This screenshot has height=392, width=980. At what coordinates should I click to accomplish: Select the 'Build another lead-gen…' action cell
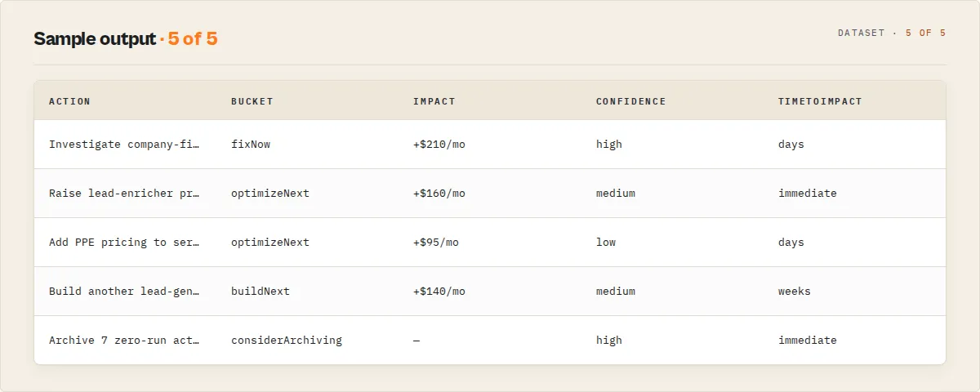tap(124, 292)
